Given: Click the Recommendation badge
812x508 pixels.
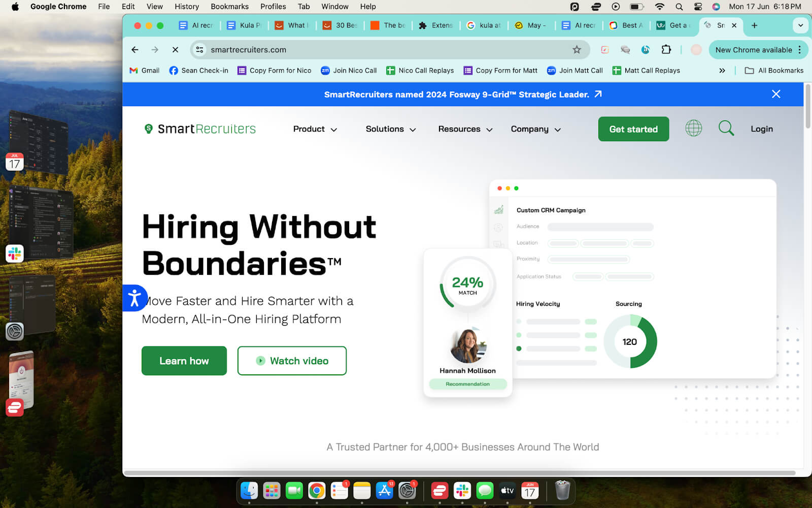Looking at the screenshot, I should click(x=467, y=384).
